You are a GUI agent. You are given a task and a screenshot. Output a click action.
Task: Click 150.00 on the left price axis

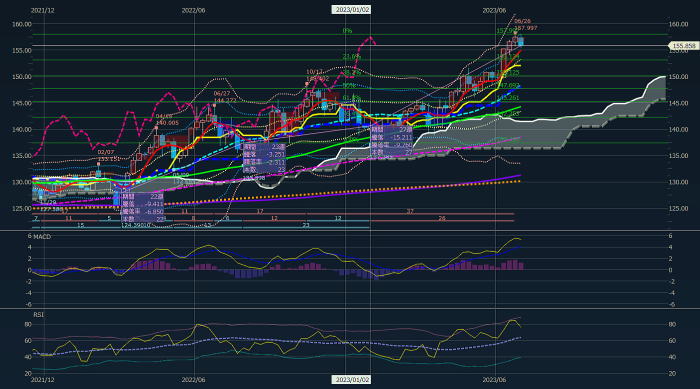coord(21,77)
